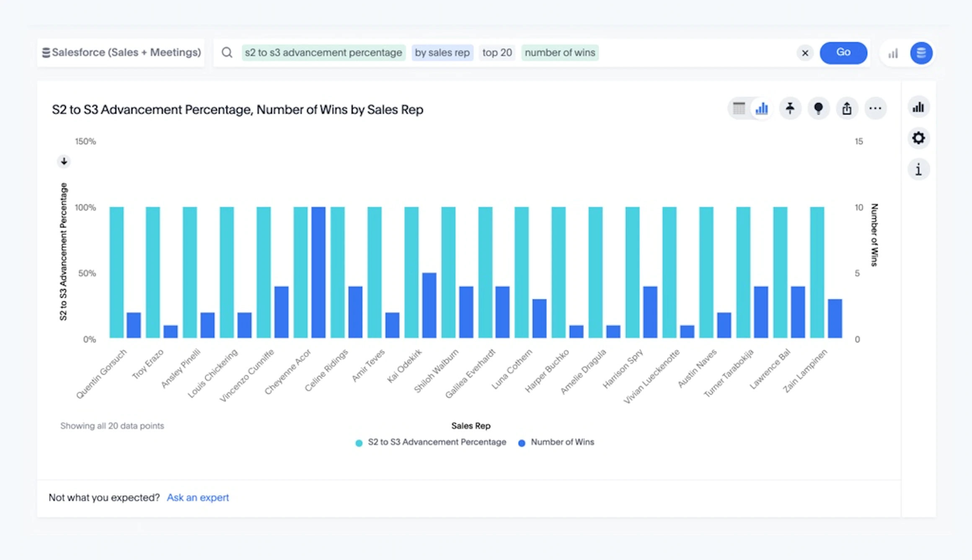Click the 'by sales rep' search token
Viewport: 972px width, 560px height.
442,53
